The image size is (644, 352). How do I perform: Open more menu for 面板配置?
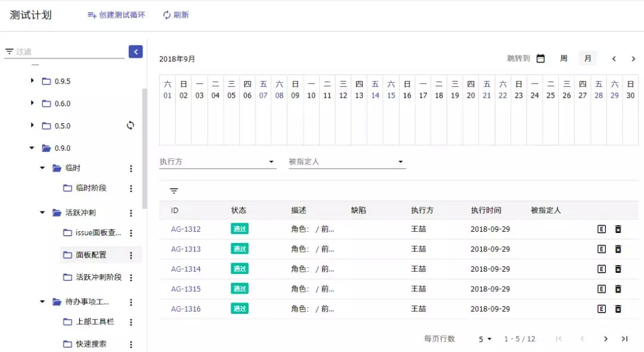pos(131,255)
